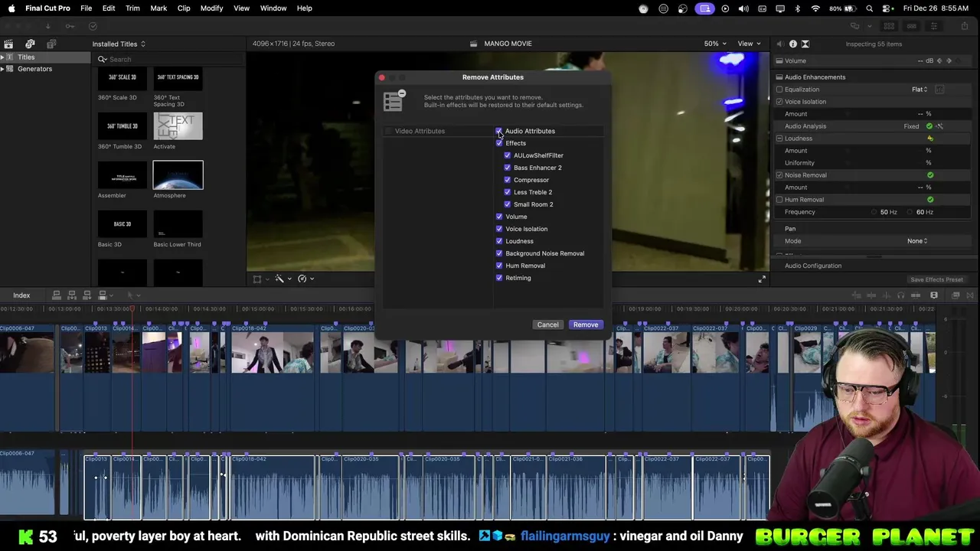Open the transform crop tool menu

[x=260, y=279]
